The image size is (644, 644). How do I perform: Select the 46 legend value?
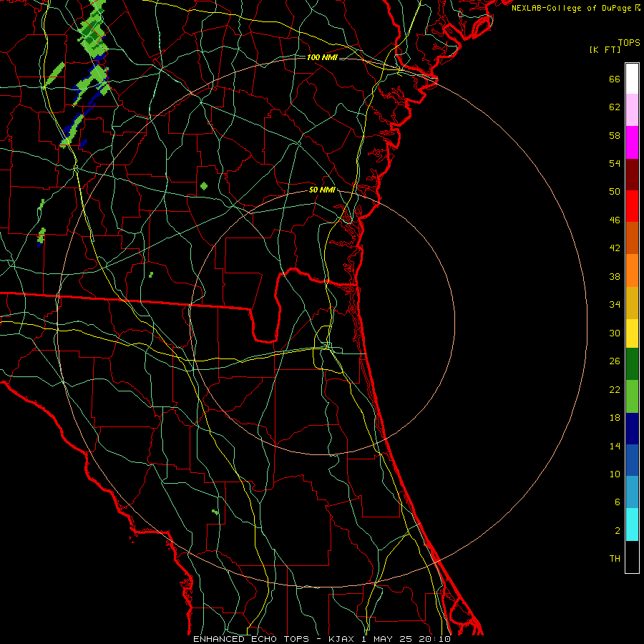coord(615,220)
